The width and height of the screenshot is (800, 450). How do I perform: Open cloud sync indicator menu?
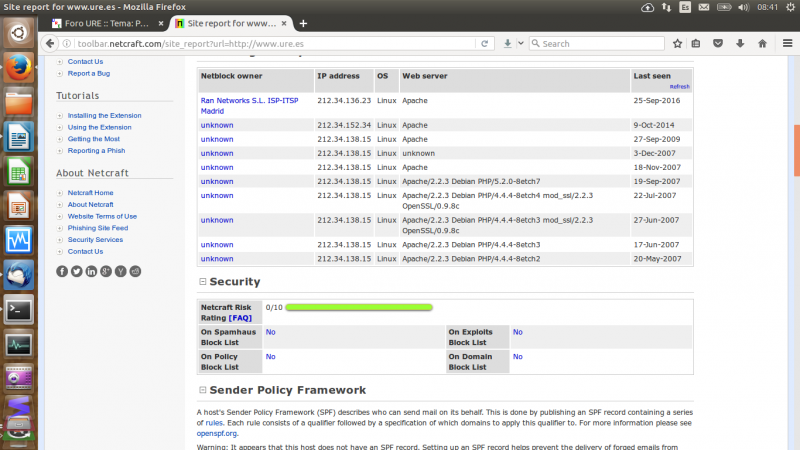pos(647,7)
